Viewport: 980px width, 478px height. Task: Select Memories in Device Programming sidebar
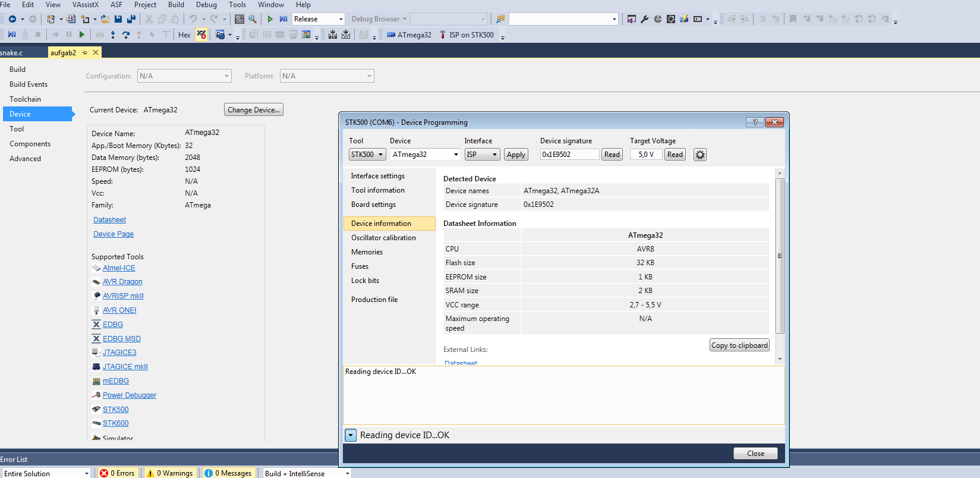pyautogui.click(x=367, y=252)
